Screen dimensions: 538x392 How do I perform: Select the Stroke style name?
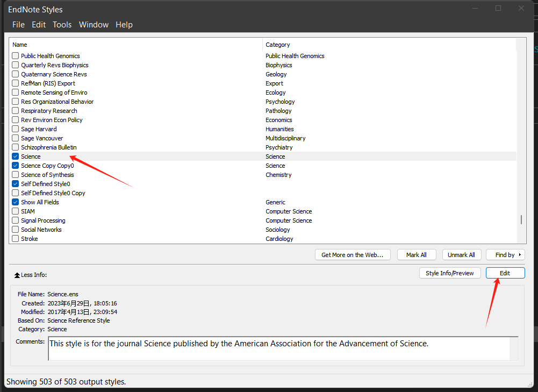point(30,239)
